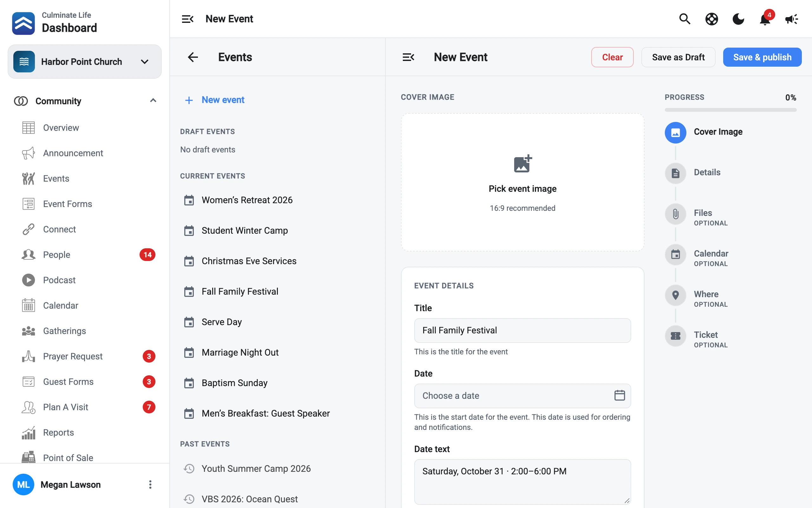Toggle dark mode moon icon
812x508 pixels.
[738, 19]
